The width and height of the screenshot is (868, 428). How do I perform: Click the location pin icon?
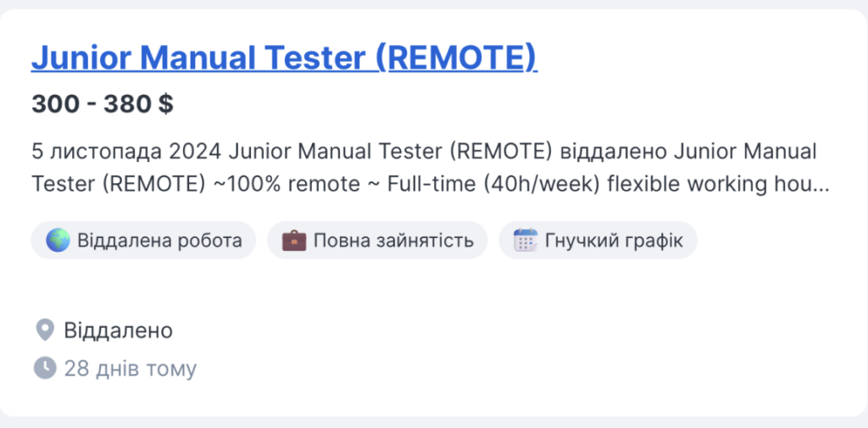coord(44,330)
